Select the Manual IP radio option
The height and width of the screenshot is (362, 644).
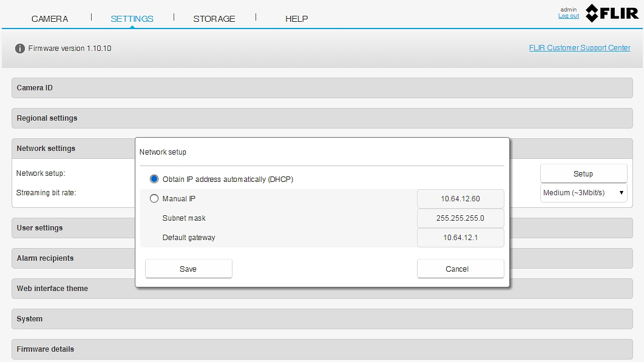click(x=154, y=199)
